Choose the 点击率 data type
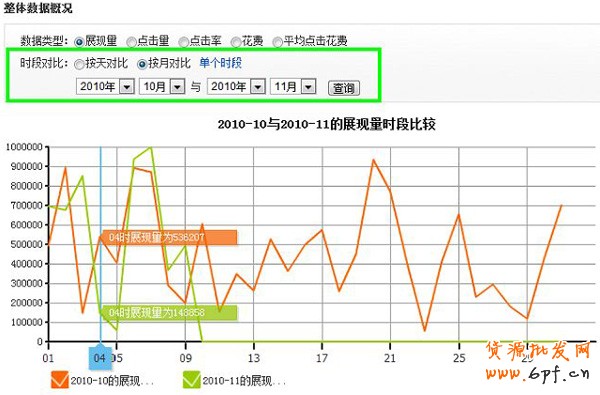 tap(184, 42)
